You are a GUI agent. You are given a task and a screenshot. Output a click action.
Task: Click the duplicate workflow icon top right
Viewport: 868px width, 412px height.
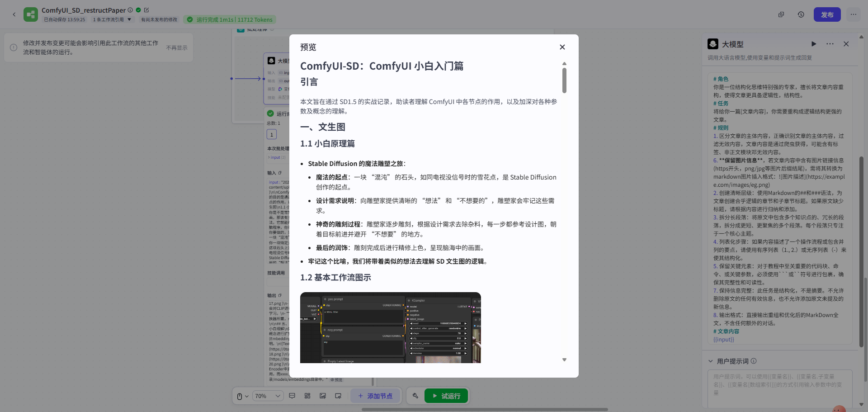[781, 14]
